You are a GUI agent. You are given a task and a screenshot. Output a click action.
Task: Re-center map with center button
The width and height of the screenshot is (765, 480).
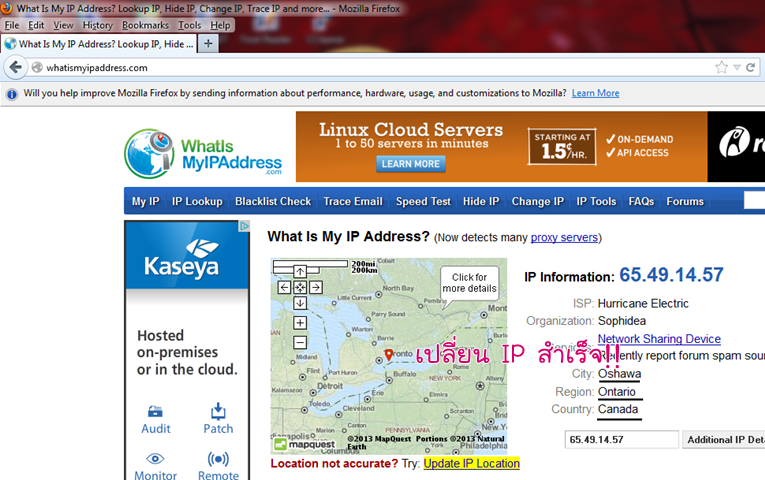click(300, 287)
